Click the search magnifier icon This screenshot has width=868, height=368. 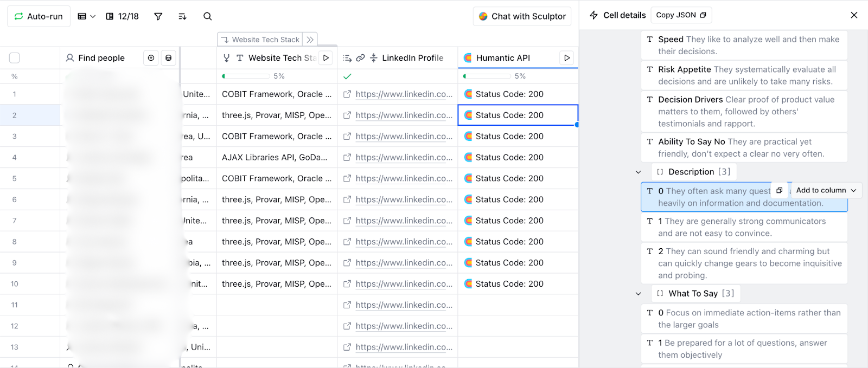click(207, 16)
